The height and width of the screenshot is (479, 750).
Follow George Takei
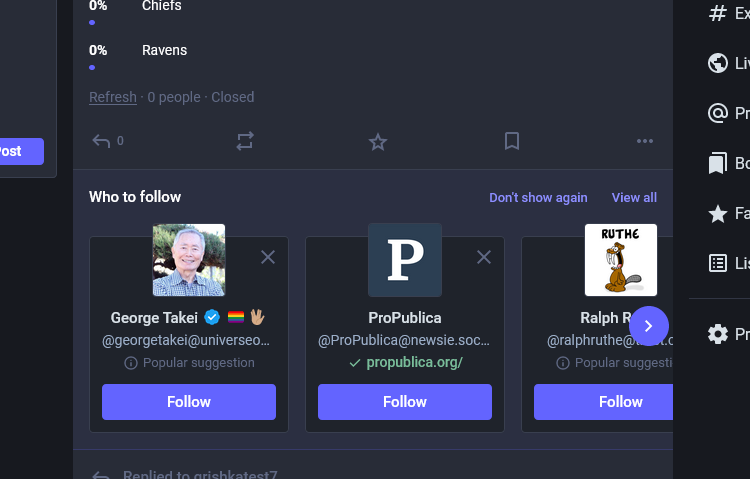point(189,402)
